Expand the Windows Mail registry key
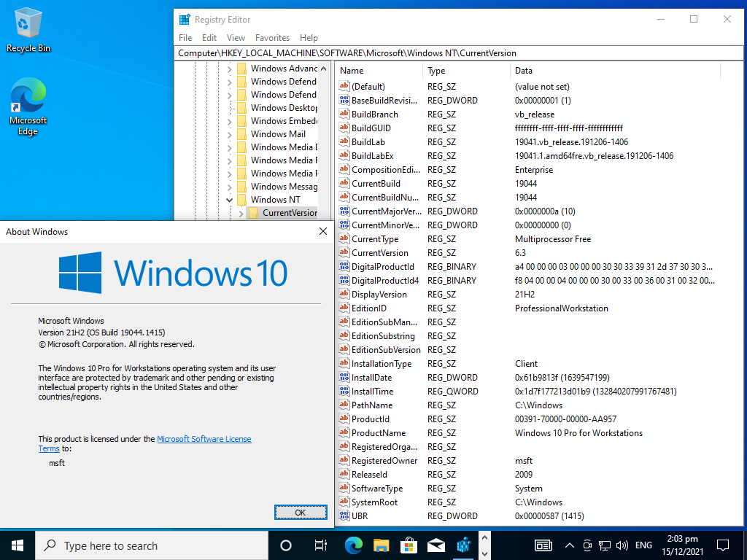This screenshot has height=560, width=747. click(x=229, y=134)
